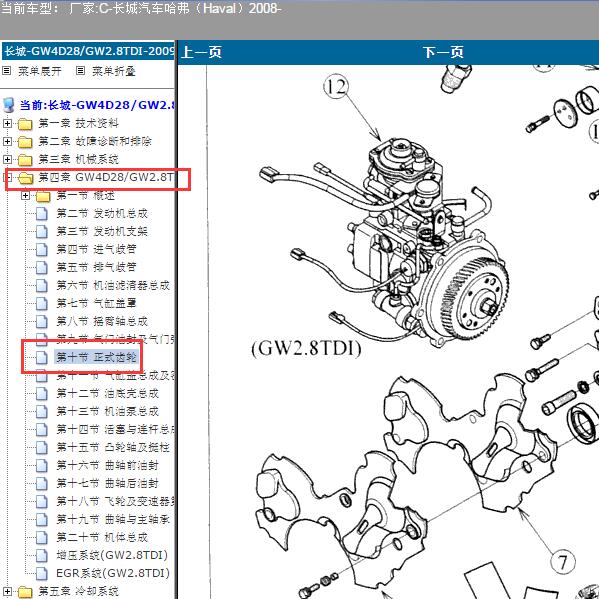Select the root node 当前:长城-GW4D28/GW2.8
599x599 pixels.
(97, 105)
